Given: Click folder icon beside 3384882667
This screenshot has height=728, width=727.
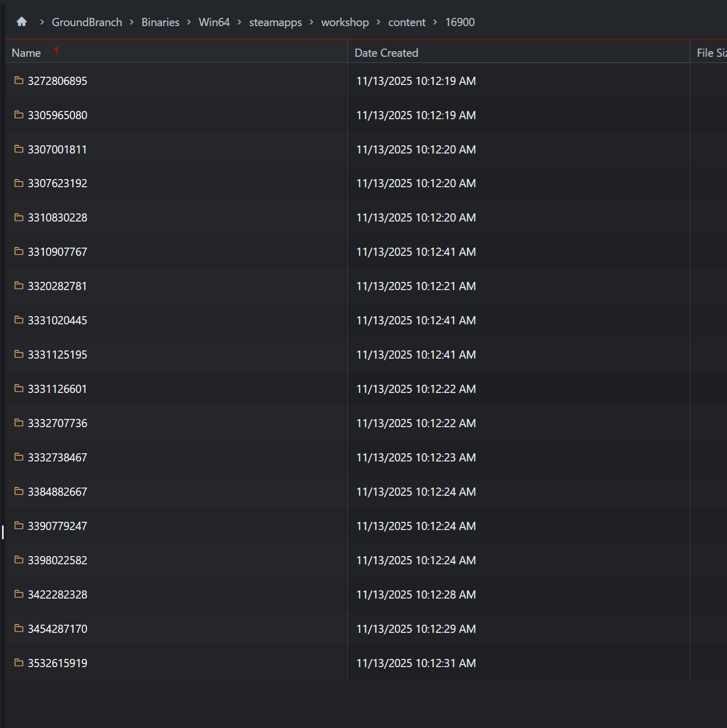Looking at the screenshot, I should (19, 492).
